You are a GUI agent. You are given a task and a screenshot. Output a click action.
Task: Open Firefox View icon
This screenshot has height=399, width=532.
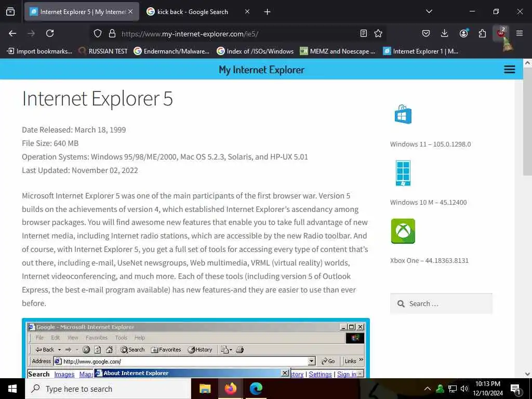coord(10,12)
